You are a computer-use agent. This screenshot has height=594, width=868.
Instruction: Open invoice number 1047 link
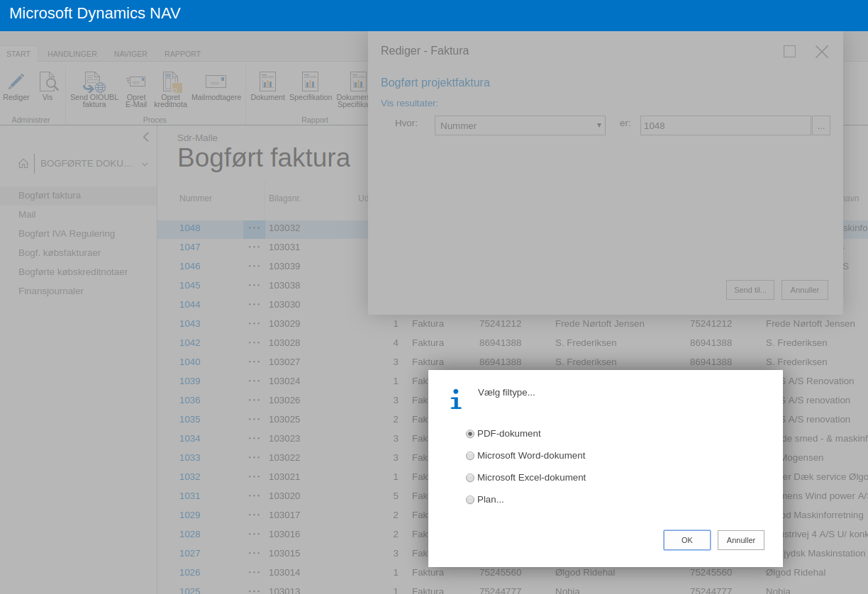point(190,247)
